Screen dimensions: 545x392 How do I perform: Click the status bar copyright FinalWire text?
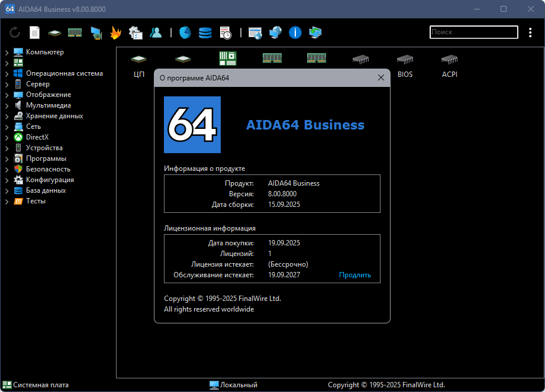click(x=386, y=385)
